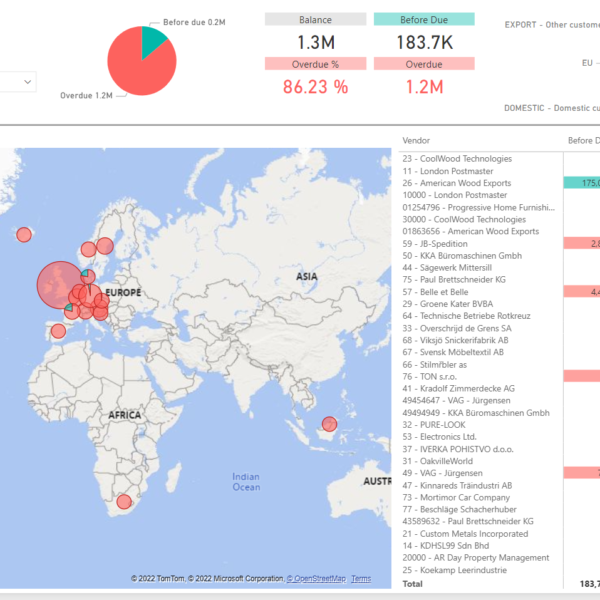The image size is (600, 600).
Task: Select row 44 - Sägewerk Mittersill
Action: (447, 268)
